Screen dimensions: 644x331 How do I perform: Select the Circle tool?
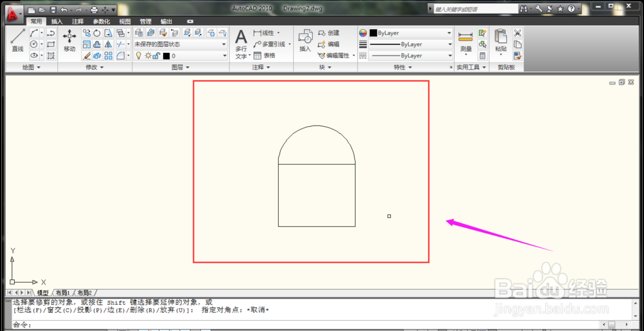point(34,44)
